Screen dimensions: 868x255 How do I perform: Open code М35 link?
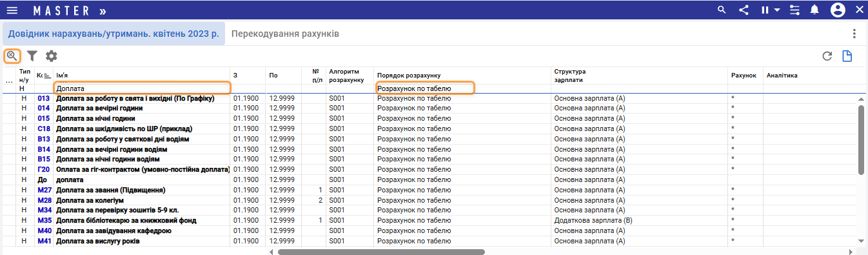pos(44,220)
